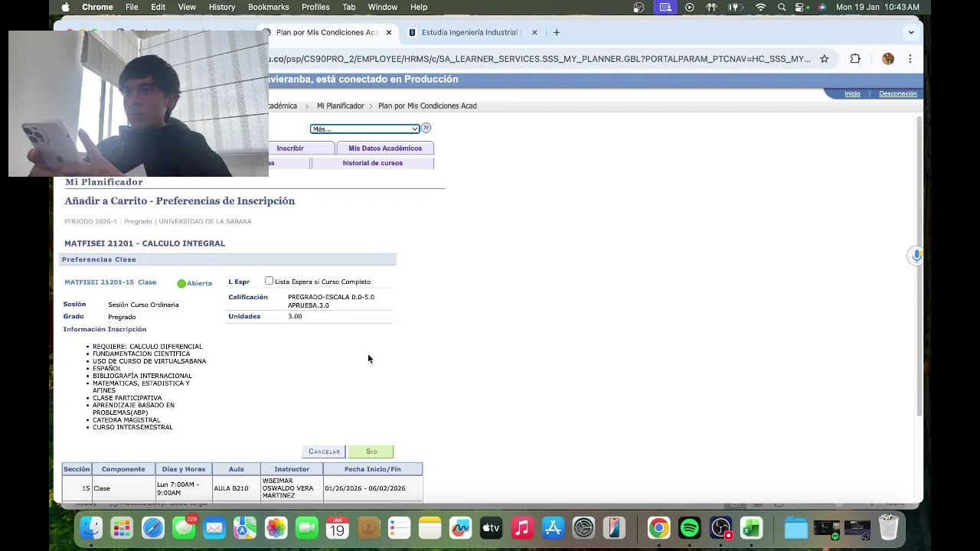This screenshot has width=980, height=551.
Task: Open App Store from the dock
Action: pos(553,528)
